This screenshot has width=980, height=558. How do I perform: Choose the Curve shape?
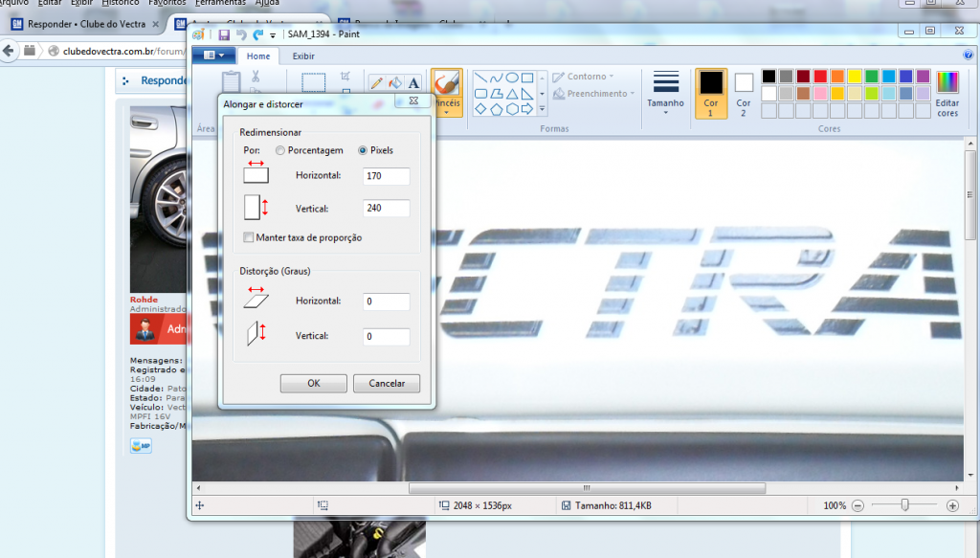(x=497, y=78)
